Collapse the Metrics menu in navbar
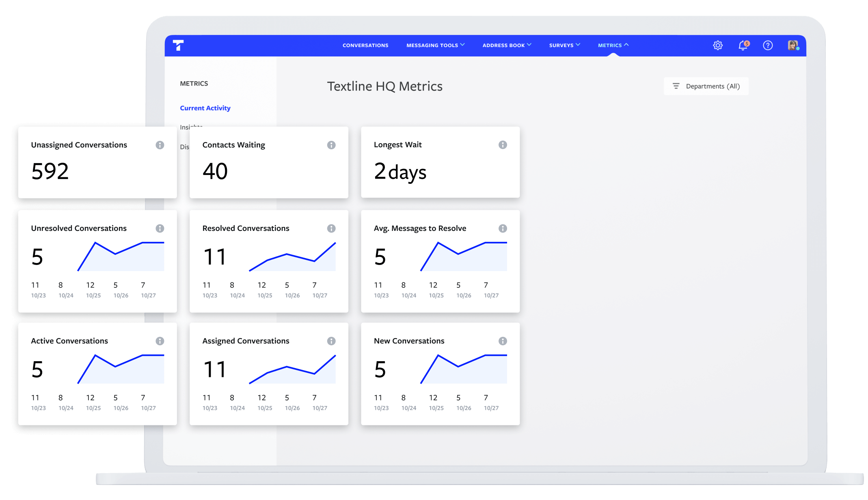 pos(613,45)
